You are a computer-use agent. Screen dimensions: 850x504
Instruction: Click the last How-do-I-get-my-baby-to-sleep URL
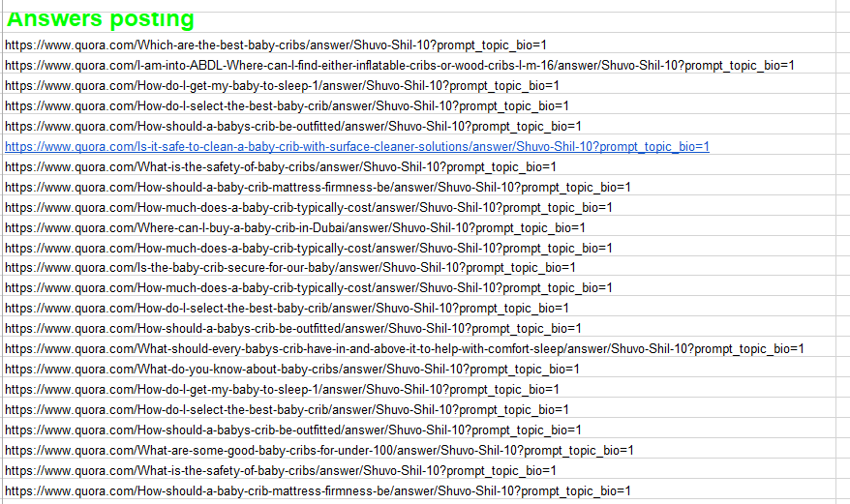(281, 389)
